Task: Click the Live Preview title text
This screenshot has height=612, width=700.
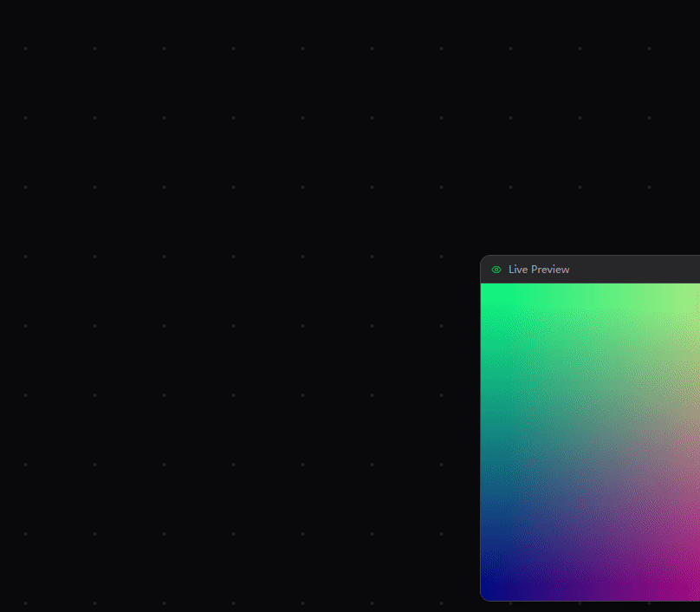Action: point(539,270)
